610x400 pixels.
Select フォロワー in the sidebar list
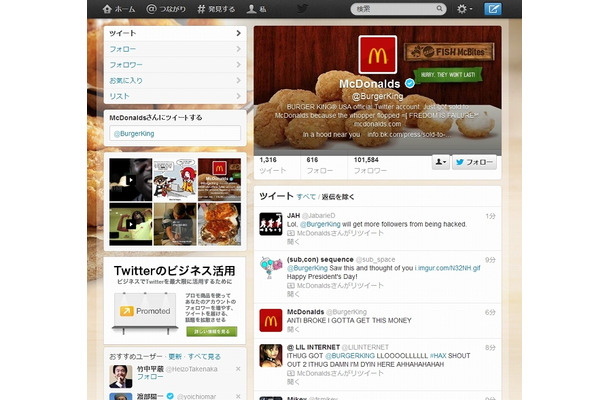pos(175,65)
